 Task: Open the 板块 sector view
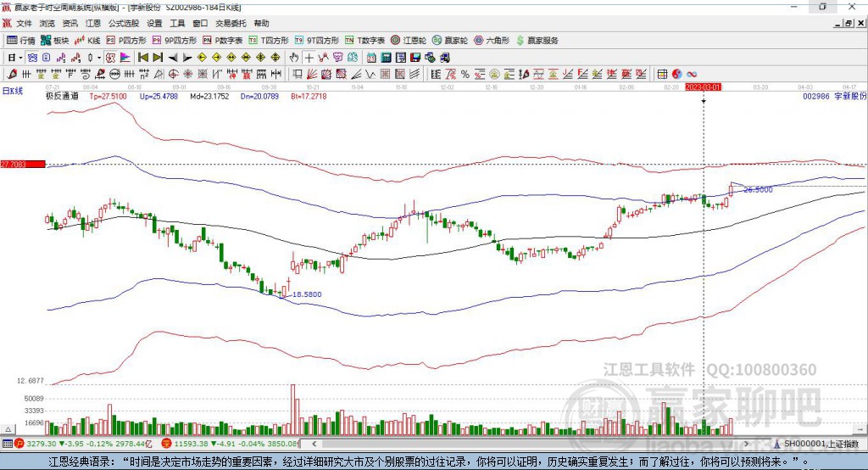pos(54,41)
